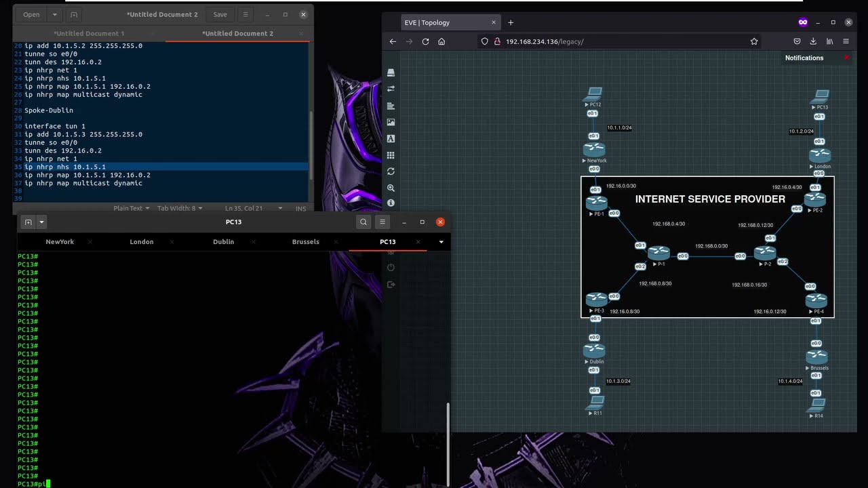
Task: Select the NewYork router node in topology
Action: pos(594,149)
